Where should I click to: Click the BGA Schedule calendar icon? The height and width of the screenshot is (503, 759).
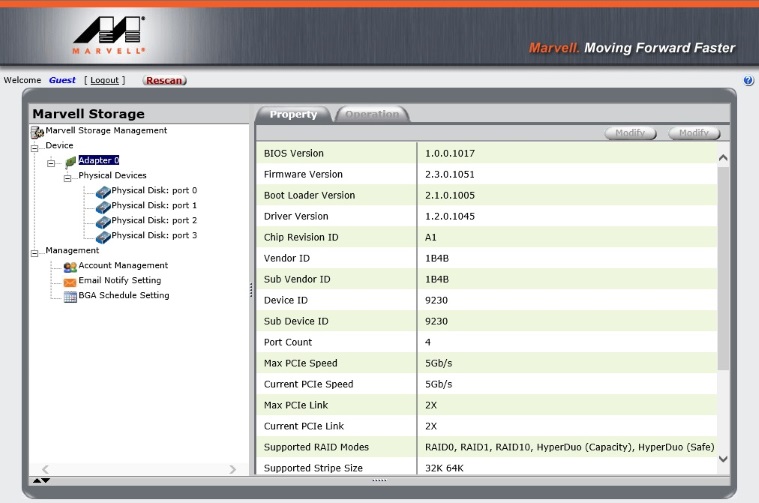70,297
